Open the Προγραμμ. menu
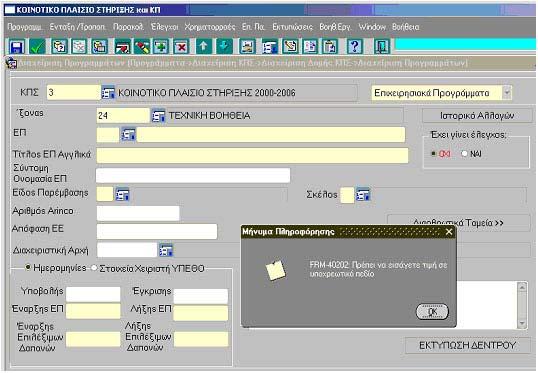538x373 pixels. 25,27
